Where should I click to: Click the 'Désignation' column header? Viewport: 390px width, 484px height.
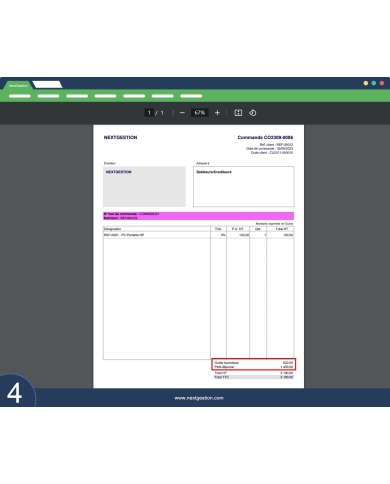point(112,229)
